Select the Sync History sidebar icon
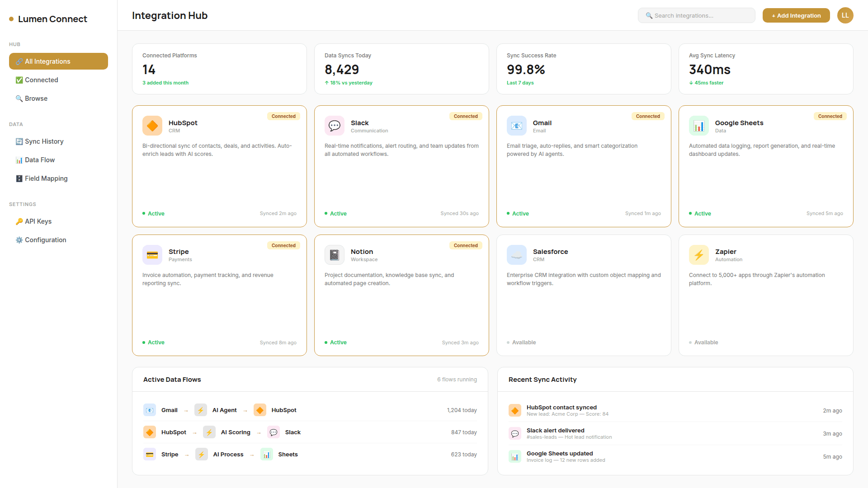 [19, 141]
